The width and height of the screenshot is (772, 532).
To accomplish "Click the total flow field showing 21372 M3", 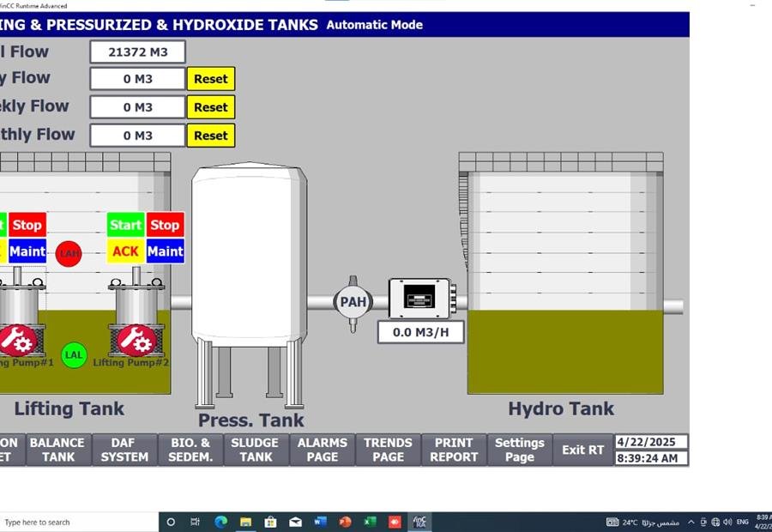I will click(x=138, y=51).
